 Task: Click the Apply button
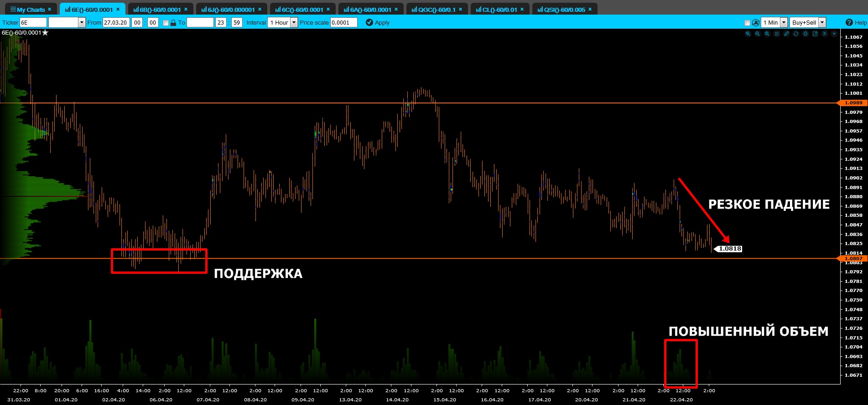378,23
